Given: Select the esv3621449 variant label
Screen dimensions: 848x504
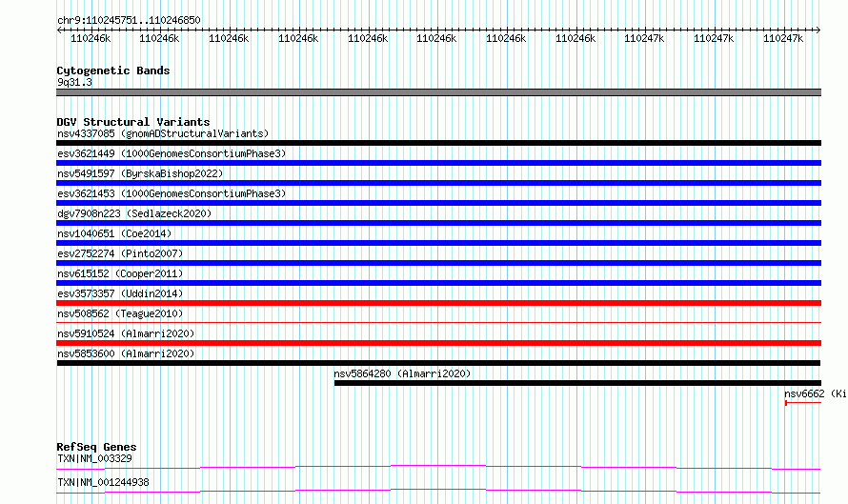Looking at the screenshot, I should pos(172,153).
